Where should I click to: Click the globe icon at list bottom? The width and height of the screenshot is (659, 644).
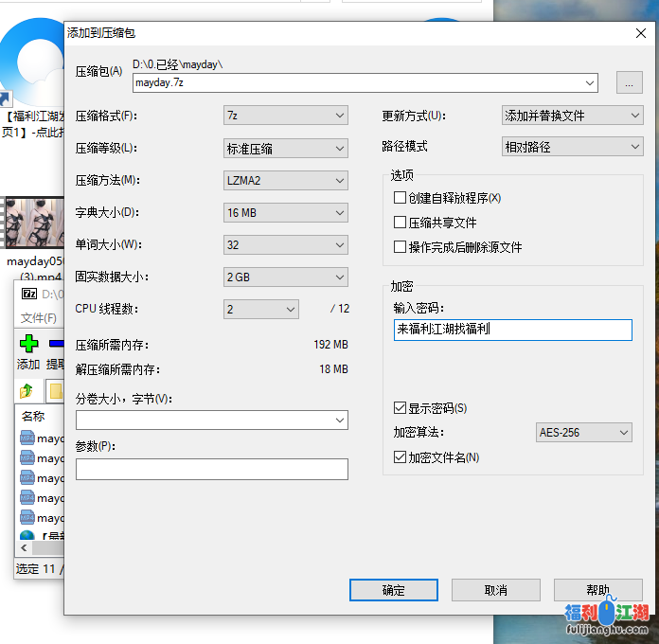(27, 537)
